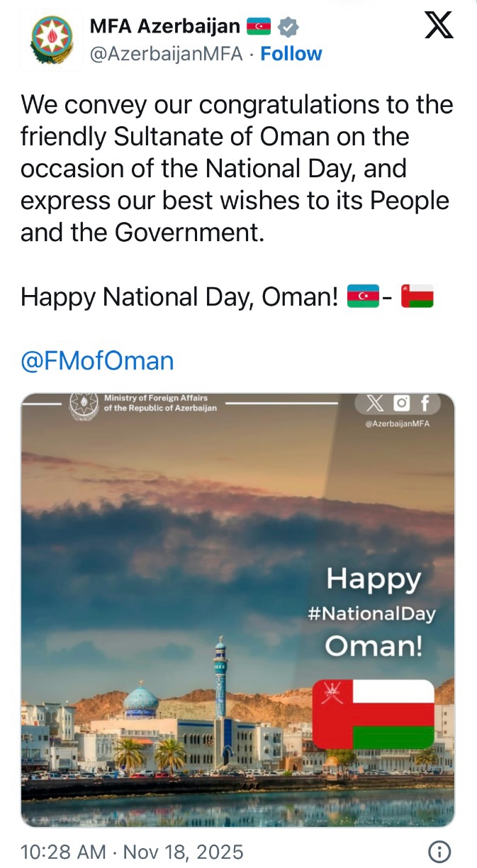Open the @FMofOman mention
The height and width of the screenshot is (868, 477).
[x=97, y=361]
